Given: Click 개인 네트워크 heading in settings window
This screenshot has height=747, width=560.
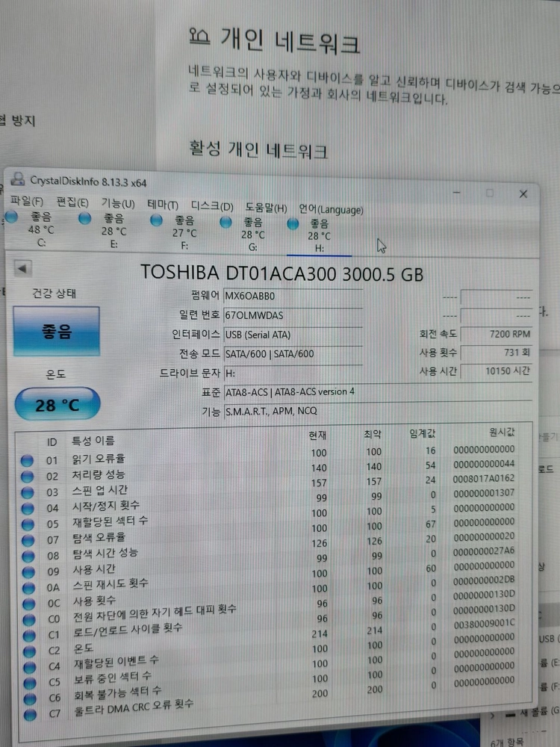Looking at the screenshot, I should click(x=290, y=40).
